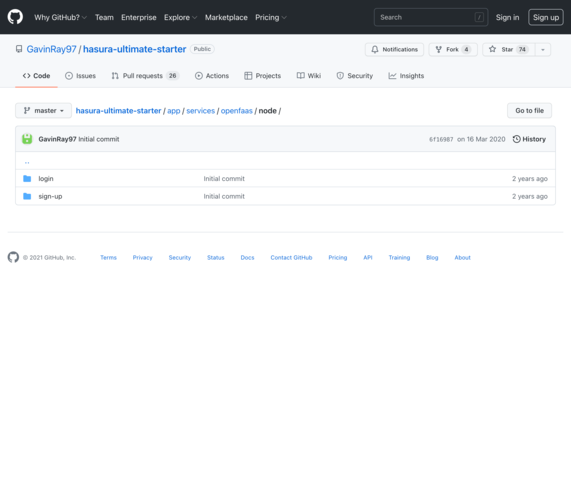The height and width of the screenshot is (480, 571).
Task: Open the Wiki tab
Action: [309, 76]
